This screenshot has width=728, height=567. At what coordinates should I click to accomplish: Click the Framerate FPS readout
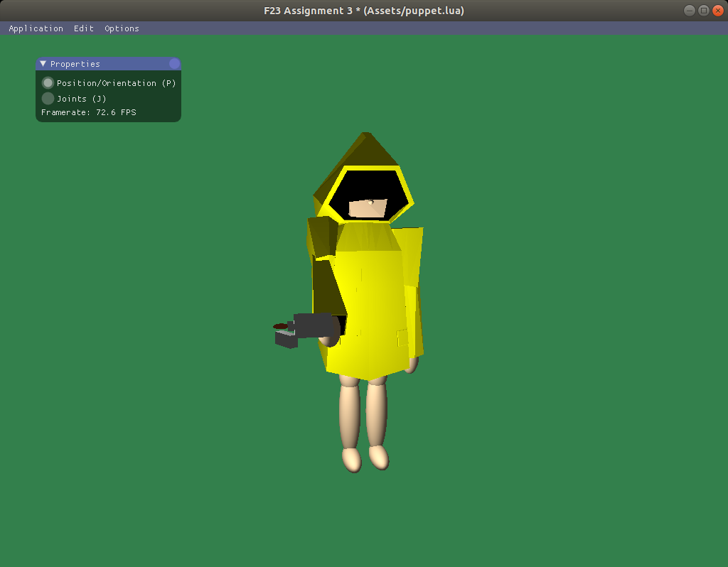(x=89, y=112)
